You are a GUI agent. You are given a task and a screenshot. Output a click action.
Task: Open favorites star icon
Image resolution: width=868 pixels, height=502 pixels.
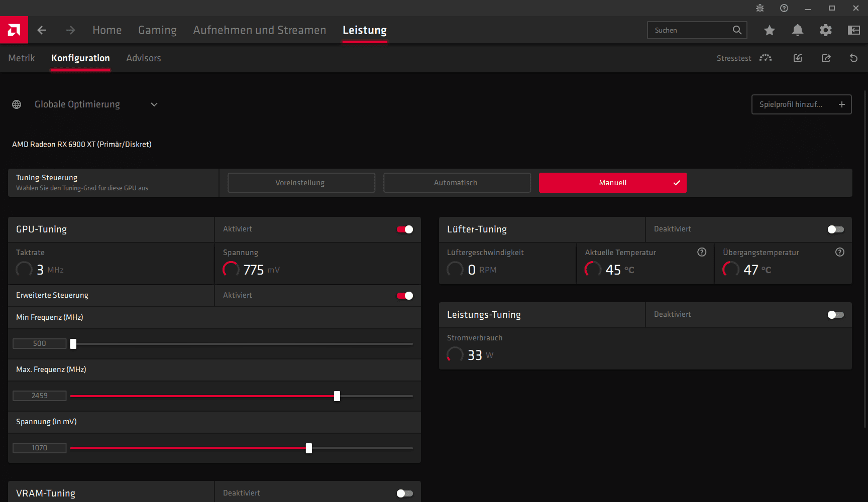[x=769, y=30]
